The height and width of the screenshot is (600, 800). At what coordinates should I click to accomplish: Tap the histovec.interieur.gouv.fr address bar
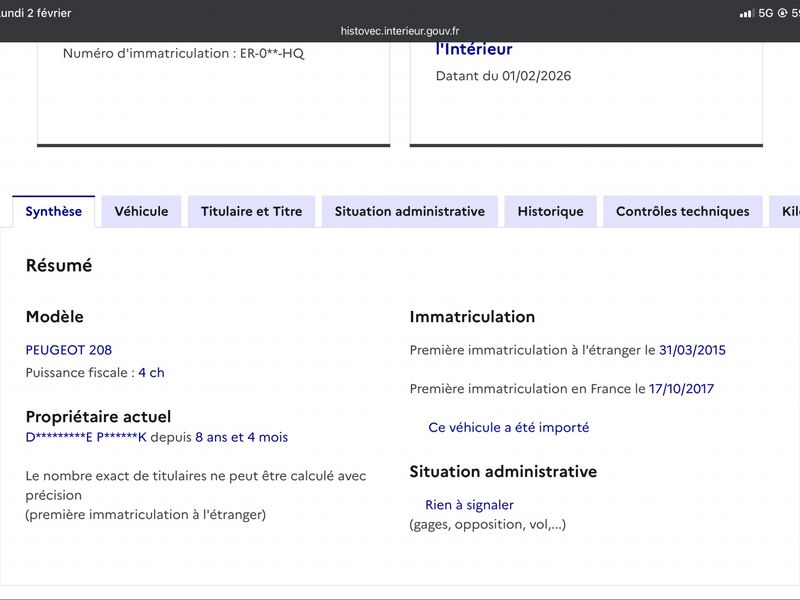click(400, 31)
